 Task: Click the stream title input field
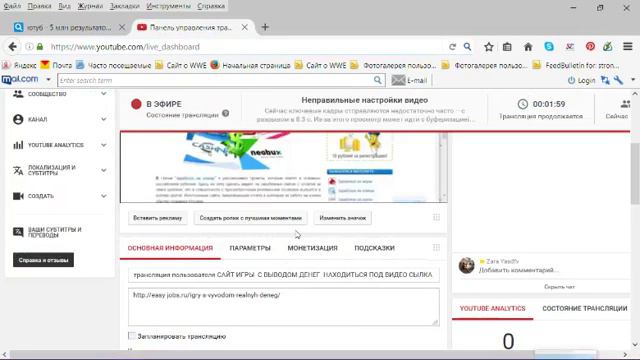(x=284, y=275)
